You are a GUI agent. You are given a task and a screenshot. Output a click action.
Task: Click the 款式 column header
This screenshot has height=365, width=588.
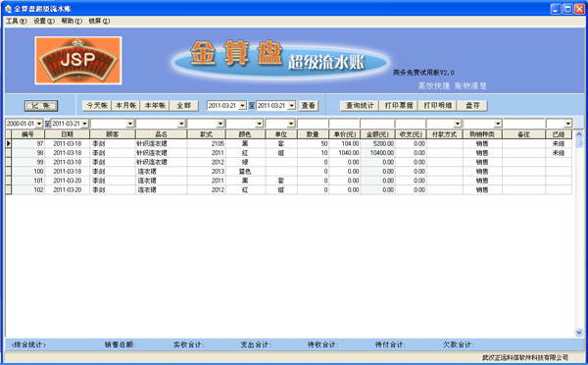[206, 134]
